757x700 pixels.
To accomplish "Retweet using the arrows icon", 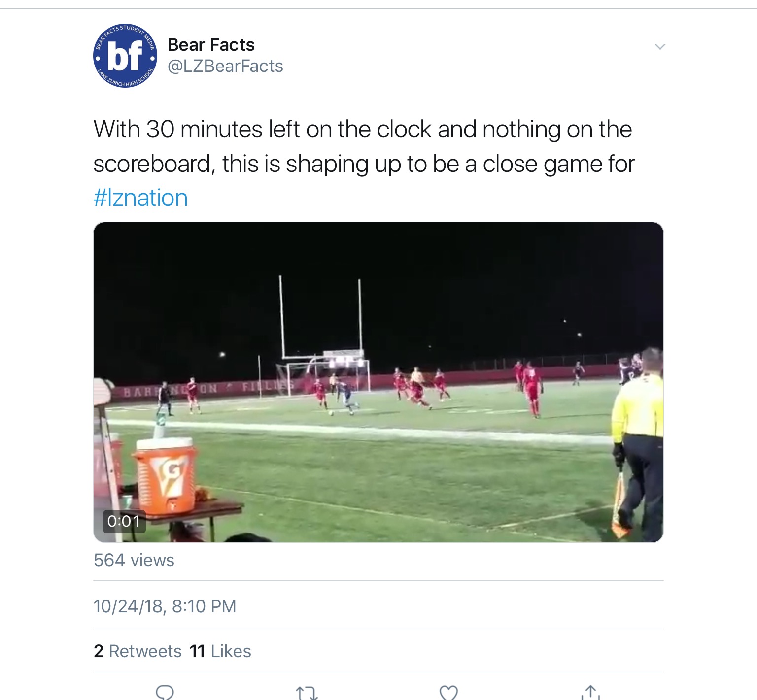I will [x=307, y=693].
